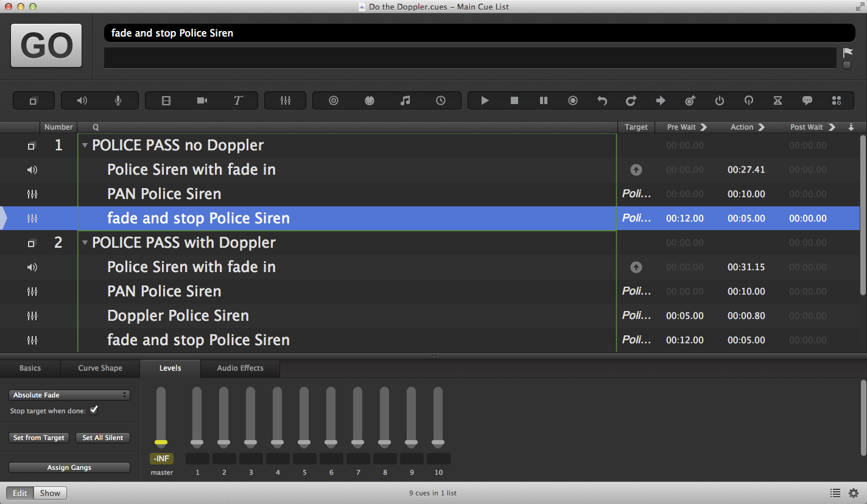Add a MIDI File cue with music note icon
867x504 pixels.
click(x=405, y=100)
